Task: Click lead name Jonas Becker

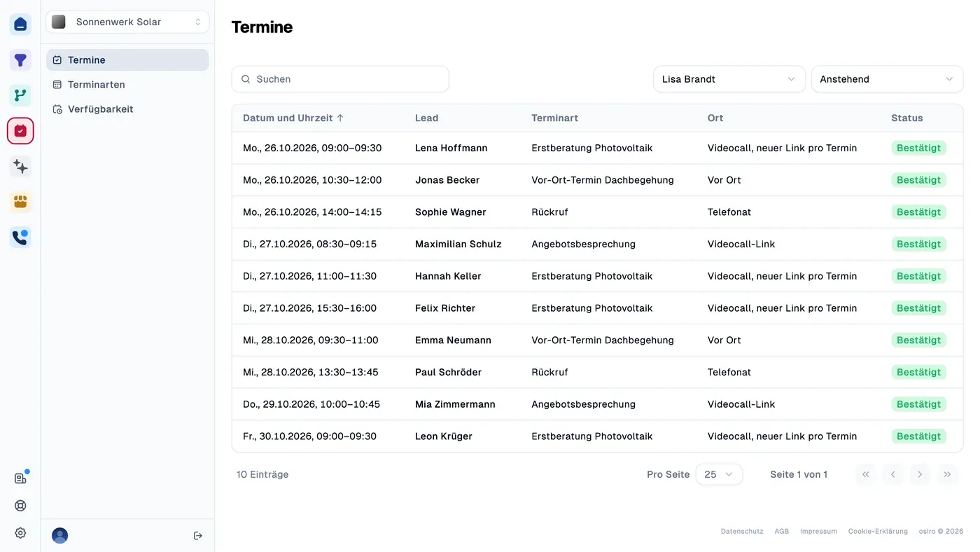Action: coord(447,180)
